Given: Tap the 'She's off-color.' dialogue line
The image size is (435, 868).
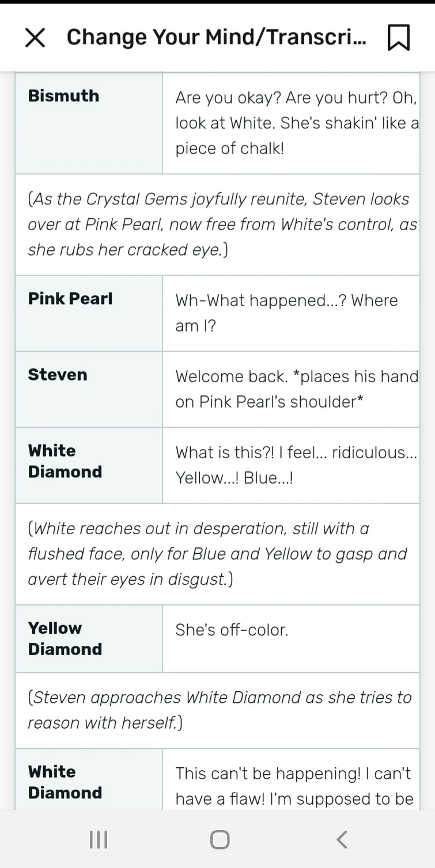Looking at the screenshot, I should (232, 630).
